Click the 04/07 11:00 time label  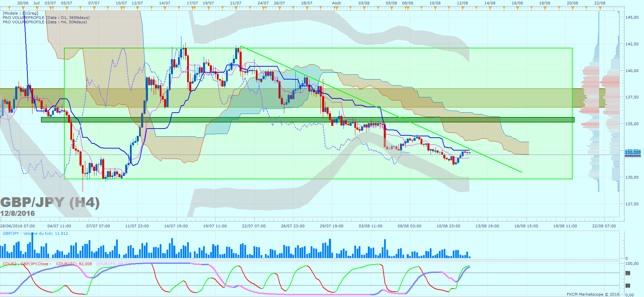(x=59, y=226)
